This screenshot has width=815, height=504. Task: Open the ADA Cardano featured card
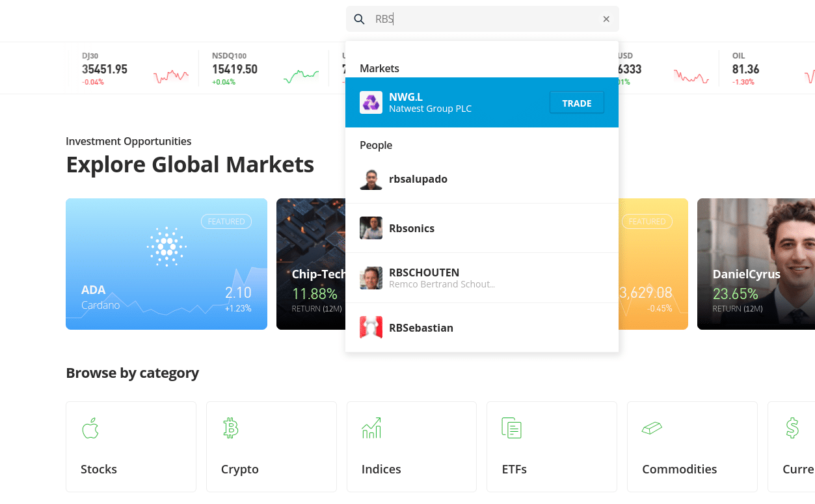[167, 264]
